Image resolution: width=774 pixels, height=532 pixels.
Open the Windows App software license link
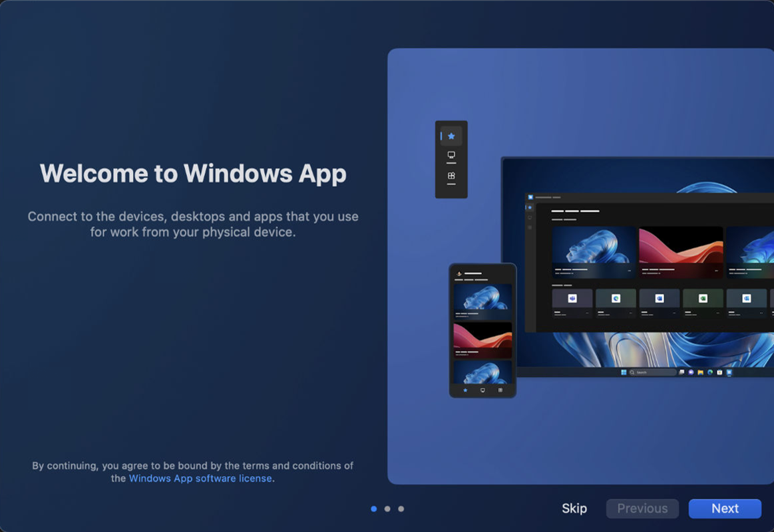tap(200, 478)
